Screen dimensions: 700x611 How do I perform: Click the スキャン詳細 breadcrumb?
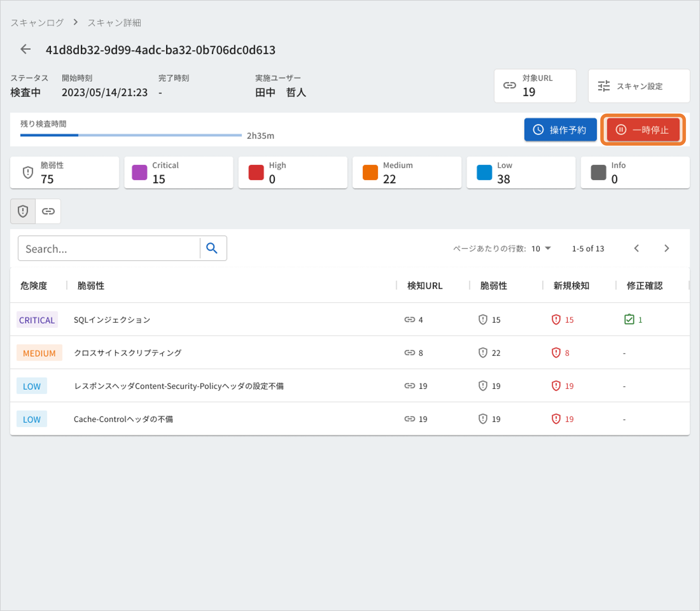click(x=114, y=23)
